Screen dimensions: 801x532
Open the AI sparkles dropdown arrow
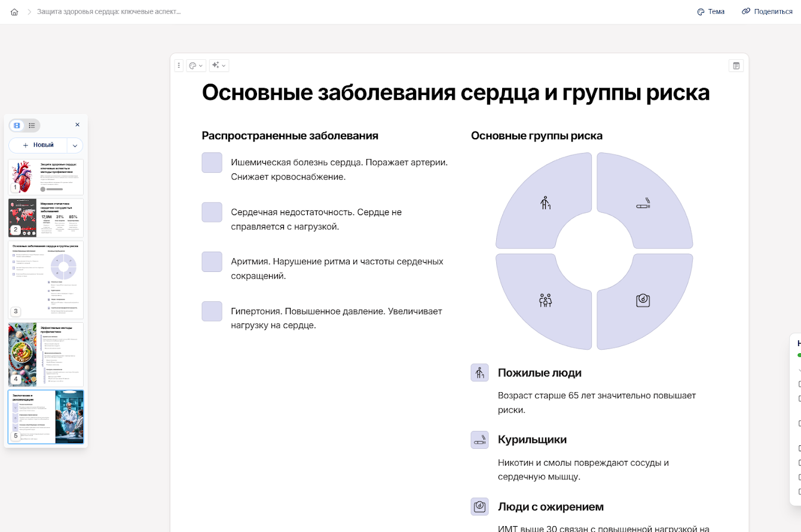224,65
